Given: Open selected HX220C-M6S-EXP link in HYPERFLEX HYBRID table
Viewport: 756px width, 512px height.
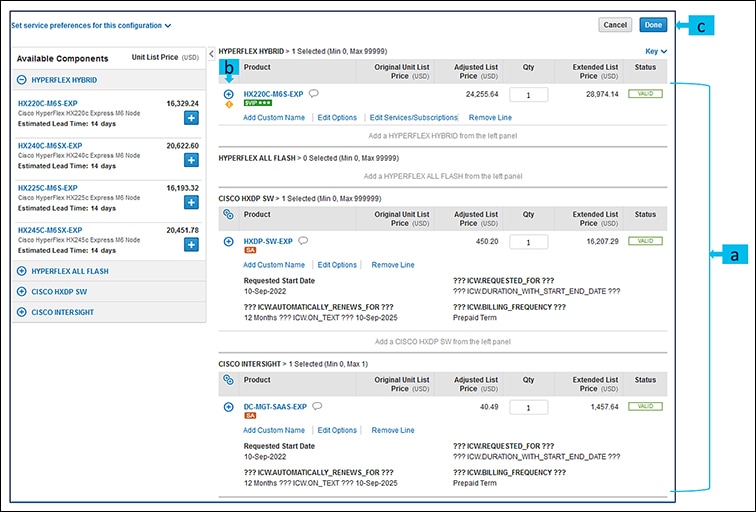Looking at the screenshot, I should point(273,94).
